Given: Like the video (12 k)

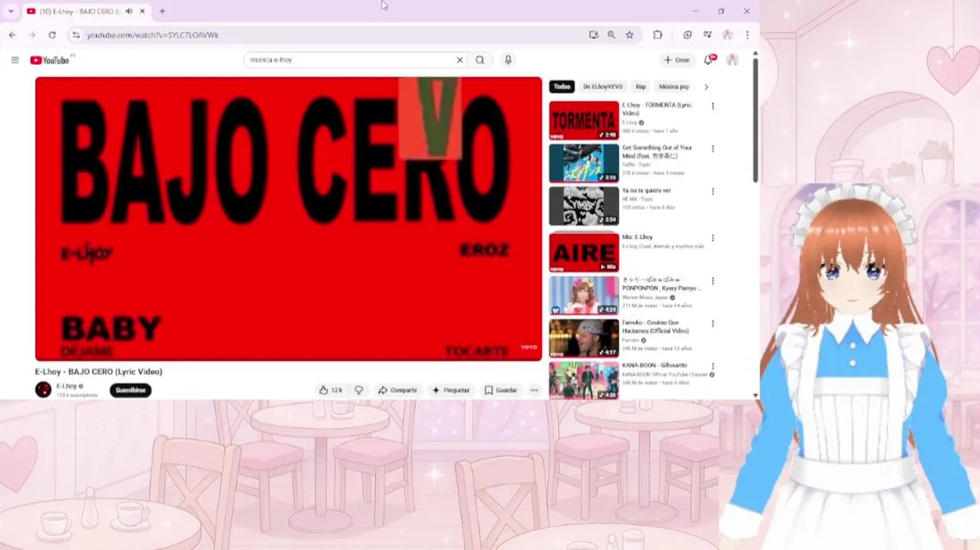Looking at the screenshot, I should pyautogui.click(x=330, y=390).
